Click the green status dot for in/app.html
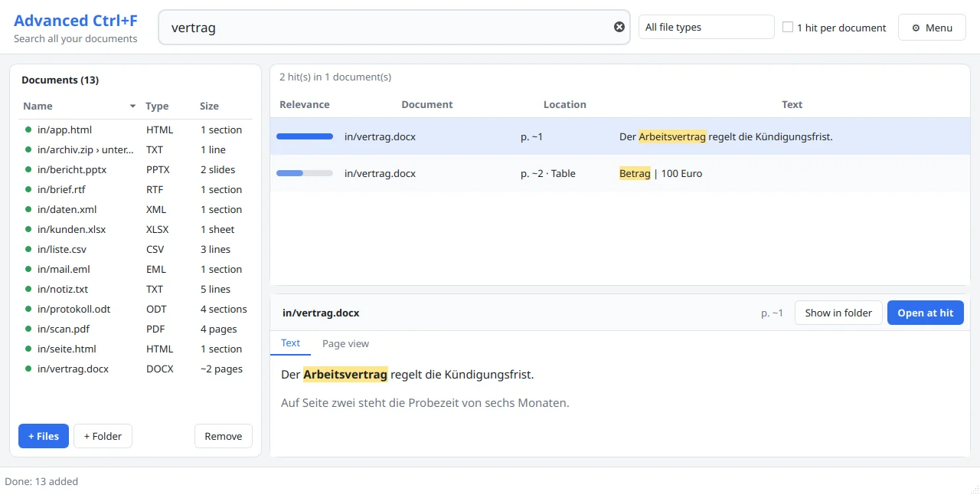The image size is (980, 495). click(x=28, y=130)
